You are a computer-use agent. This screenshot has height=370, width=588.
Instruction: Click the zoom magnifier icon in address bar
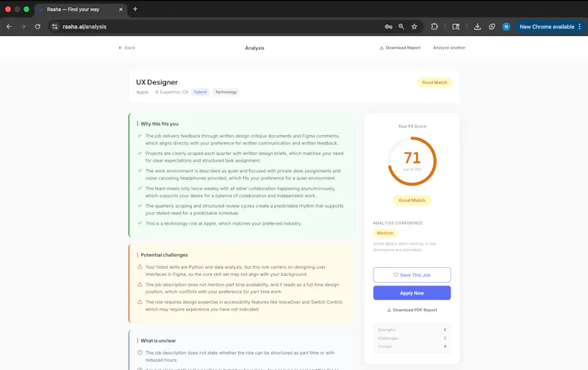(401, 26)
